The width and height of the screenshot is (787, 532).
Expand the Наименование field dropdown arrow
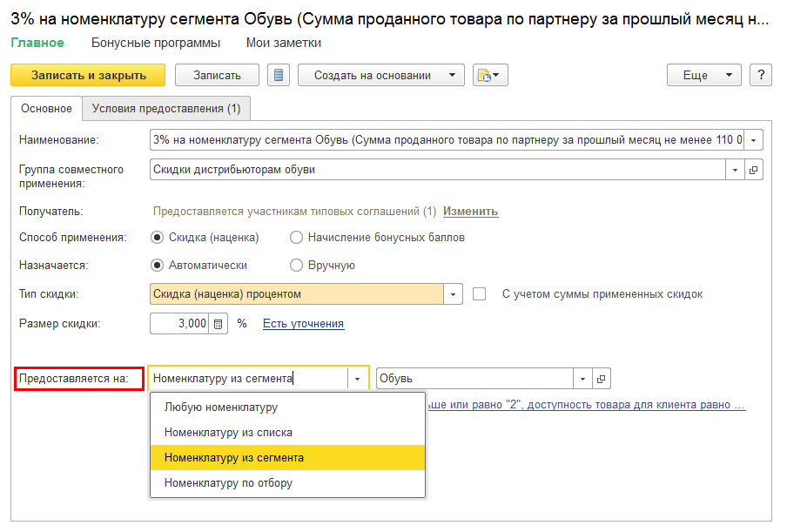click(754, 140)
